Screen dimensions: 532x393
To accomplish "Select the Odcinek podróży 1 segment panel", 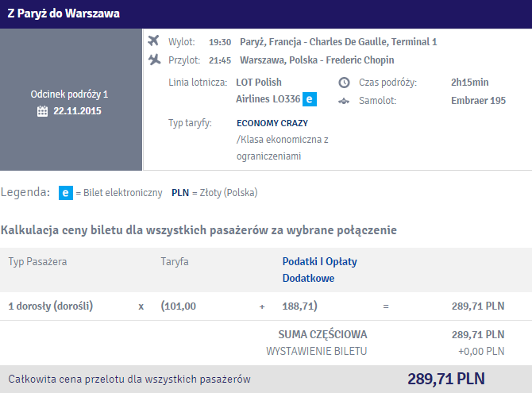I will (71, 99).
